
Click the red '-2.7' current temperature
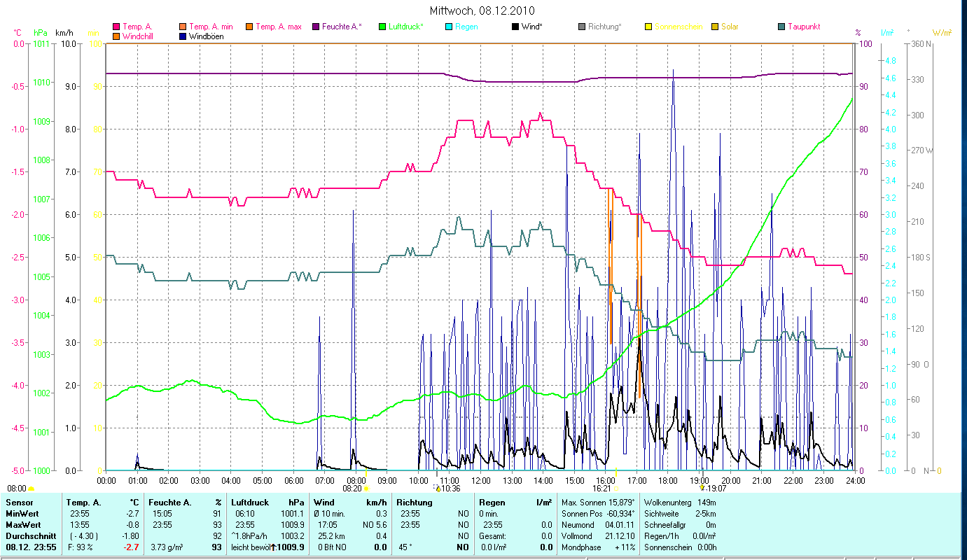(131, 547)
